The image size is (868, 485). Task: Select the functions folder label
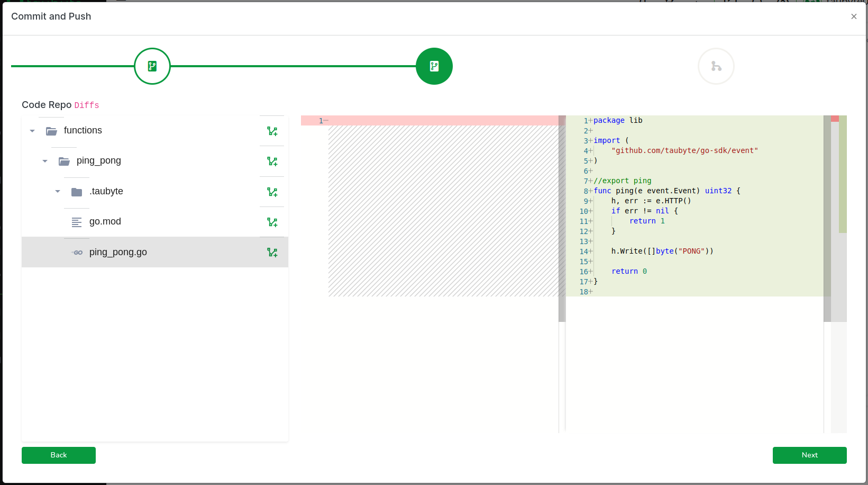tap(83, 131)
